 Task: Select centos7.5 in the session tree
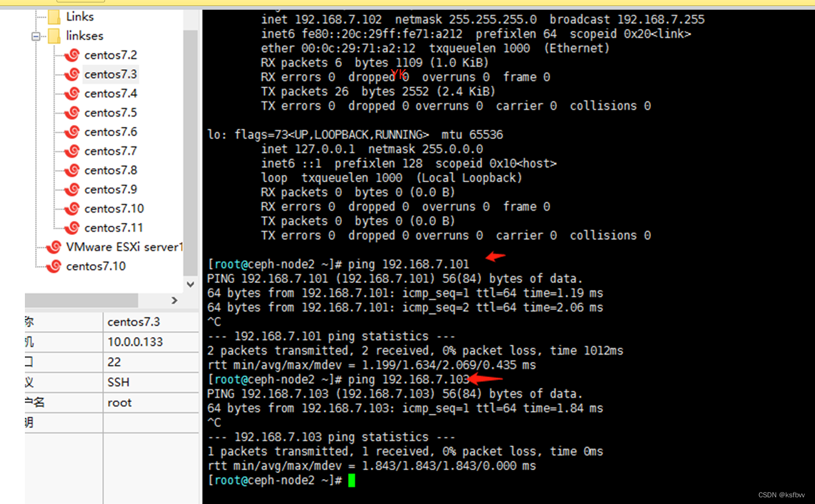(x=111, y=113)
